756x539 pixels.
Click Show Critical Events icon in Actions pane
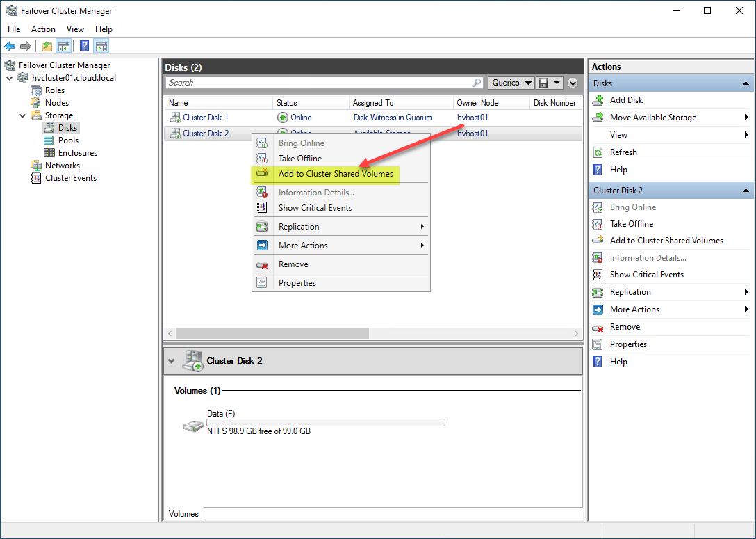point(598,275)
